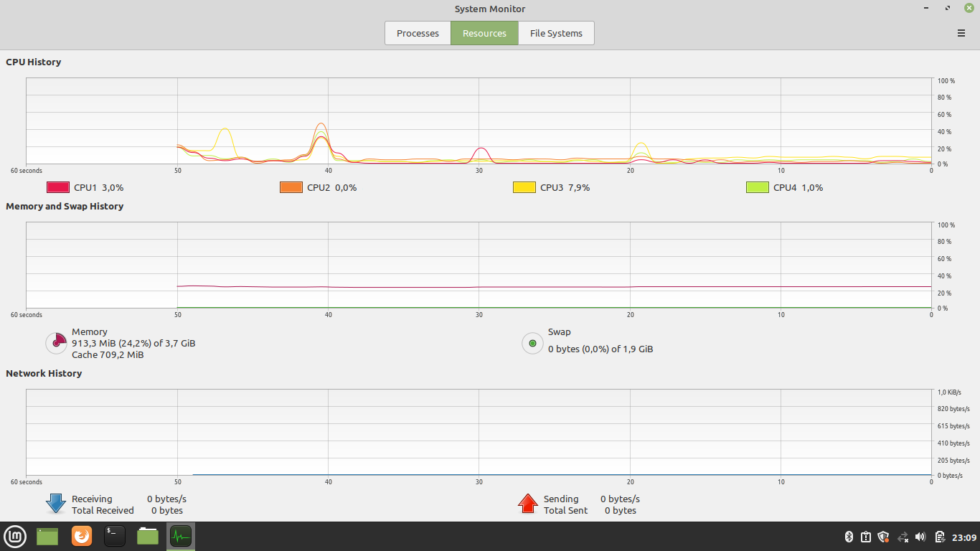Open the volume speaker tray icon

click(920, 537)
